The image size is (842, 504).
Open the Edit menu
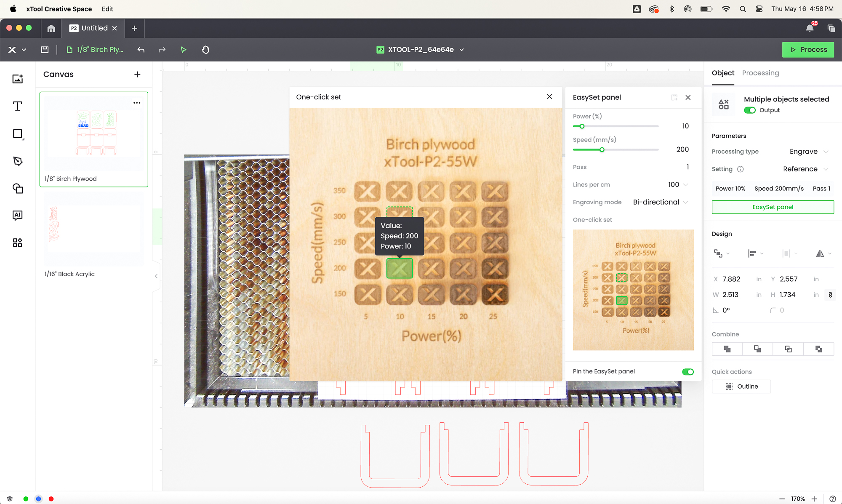[107, 9]
